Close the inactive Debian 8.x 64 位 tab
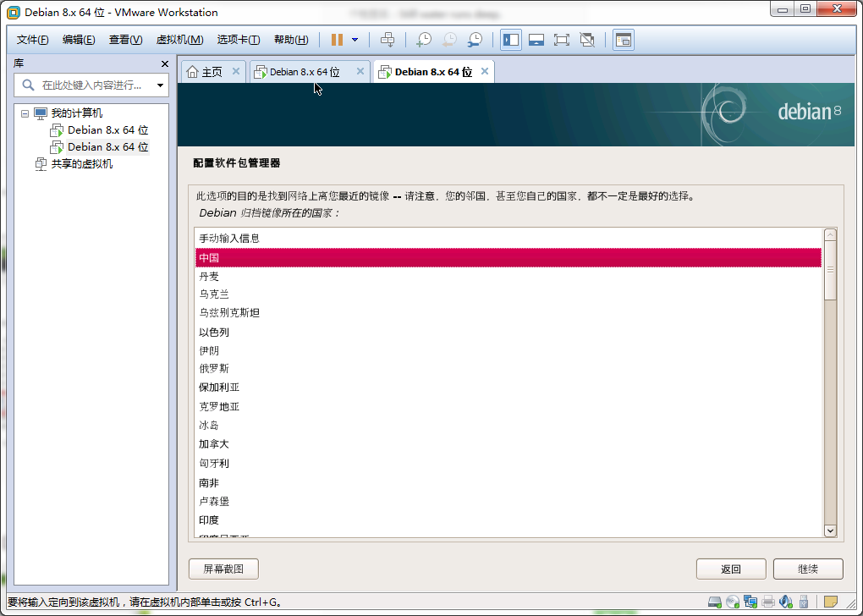This screenshot has height=616, width=863. tap(360, 71)
